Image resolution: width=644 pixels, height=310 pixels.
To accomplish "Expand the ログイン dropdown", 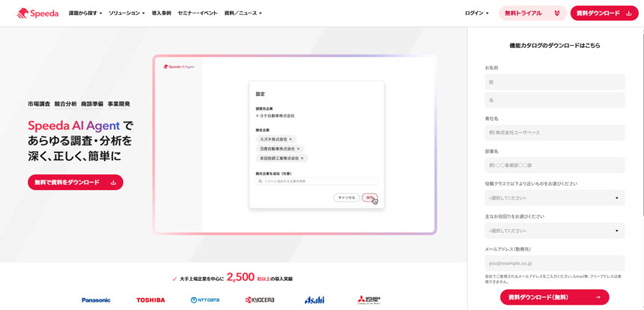I will point(476,13).
